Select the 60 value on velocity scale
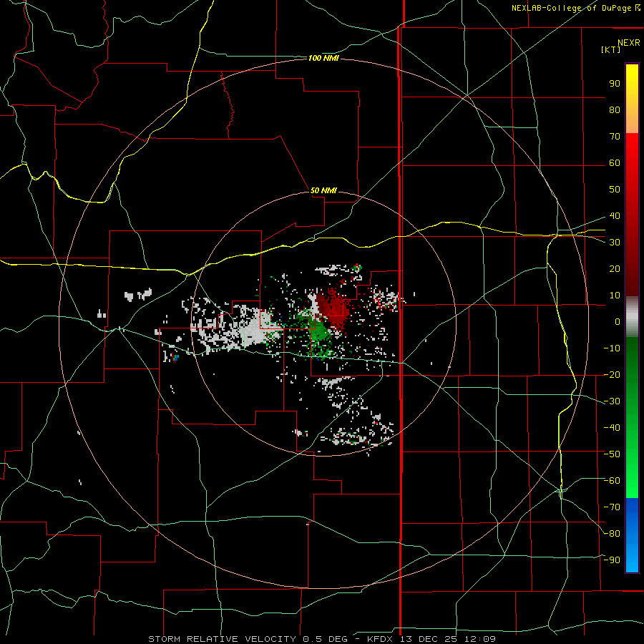The width and height of the screenshot is (644, 644). [x=615, y=163]
